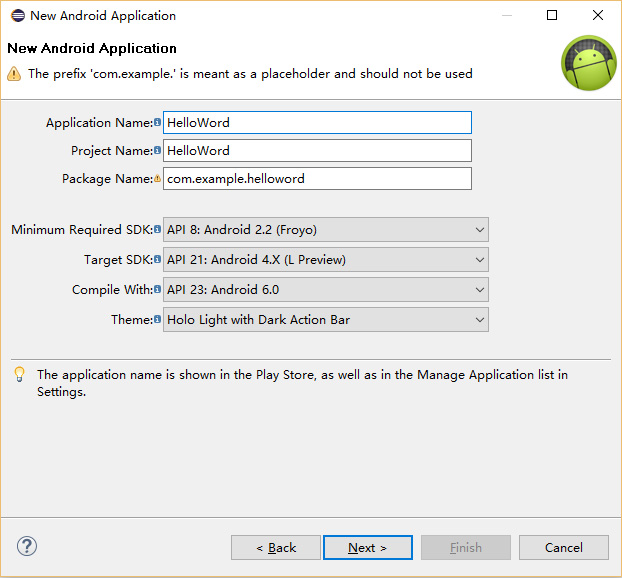This screenshot has height=578, width=622.
Task: Click info icon next to Target SDK
Action: 157,260
